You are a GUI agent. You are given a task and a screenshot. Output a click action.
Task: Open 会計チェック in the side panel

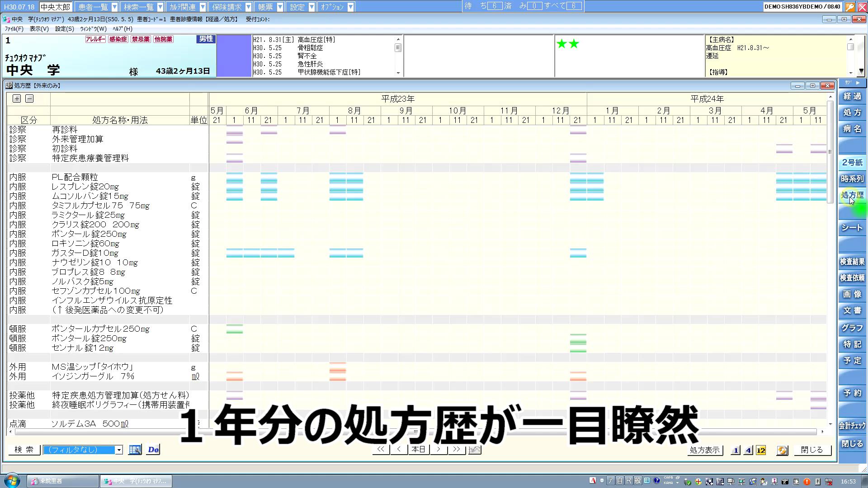point(852,425)
